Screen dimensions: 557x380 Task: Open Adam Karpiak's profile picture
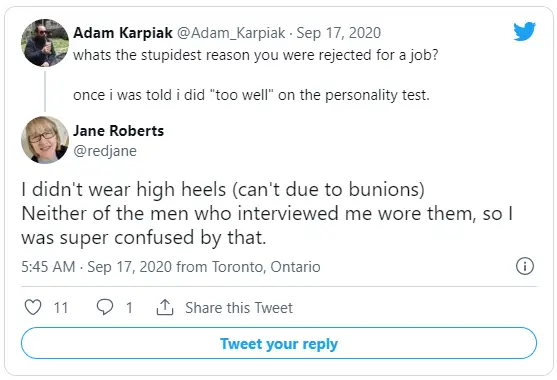[45, 43]
